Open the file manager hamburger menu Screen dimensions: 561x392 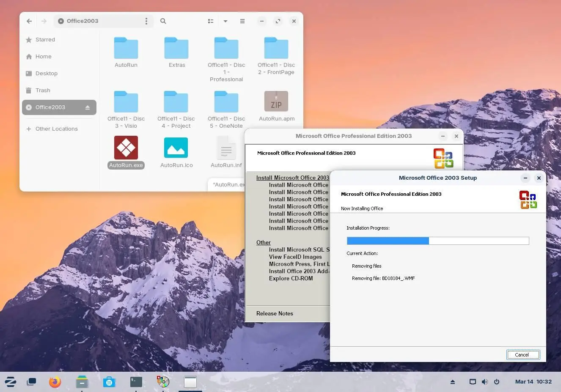coord(242,21)
